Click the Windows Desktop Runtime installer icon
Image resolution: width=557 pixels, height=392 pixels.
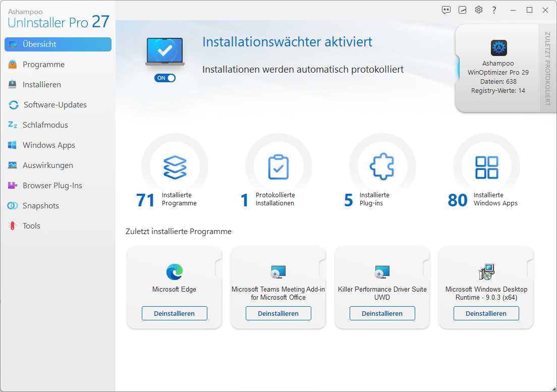(486, 272)
